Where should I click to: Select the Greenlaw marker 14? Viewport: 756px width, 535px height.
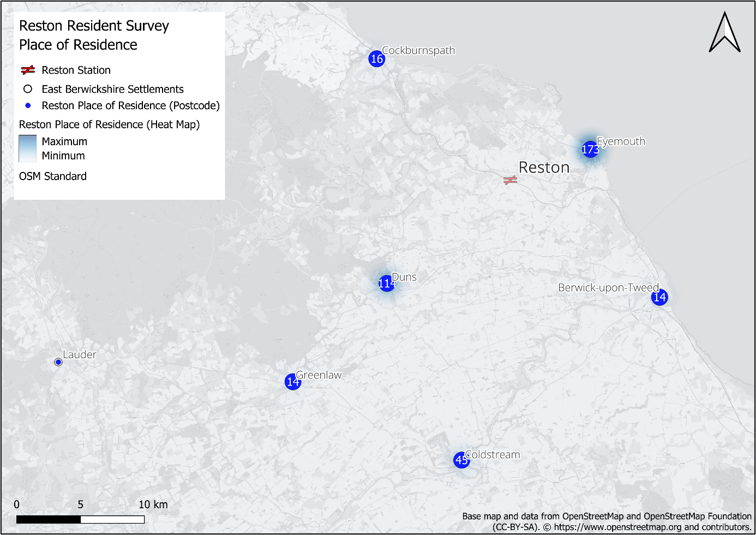[293, 381]
